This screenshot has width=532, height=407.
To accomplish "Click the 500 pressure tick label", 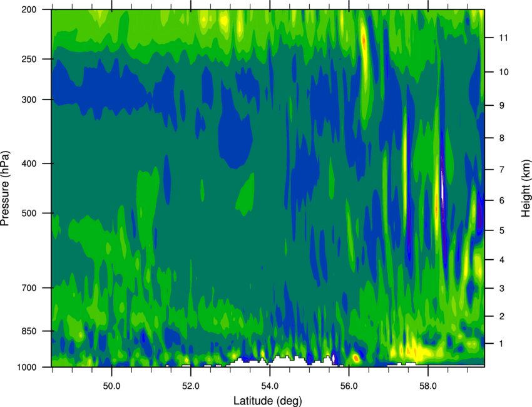I will [x=29, y=213].
